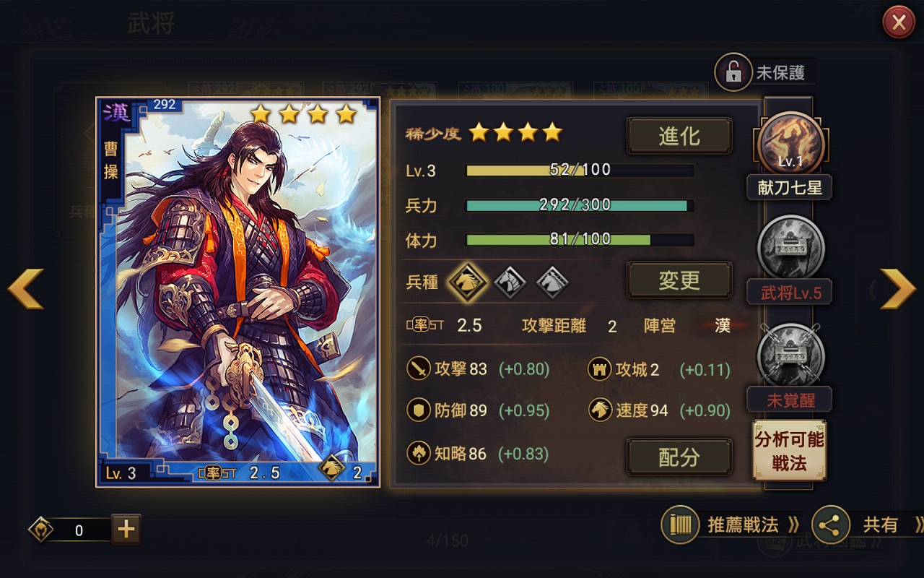Tap the 未覚醒 locked skill slot
This screenshot has height=578, width=924.
coord(790,356)
